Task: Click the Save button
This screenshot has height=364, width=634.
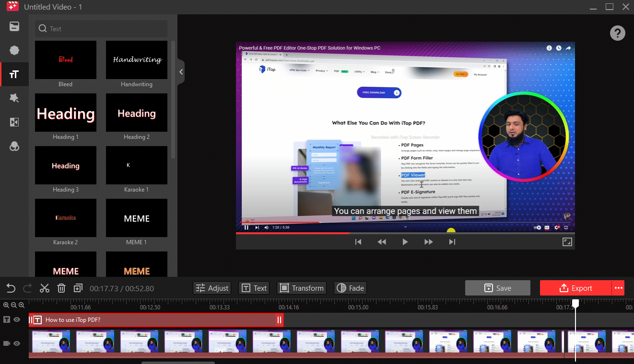Action: pos(497,288)
